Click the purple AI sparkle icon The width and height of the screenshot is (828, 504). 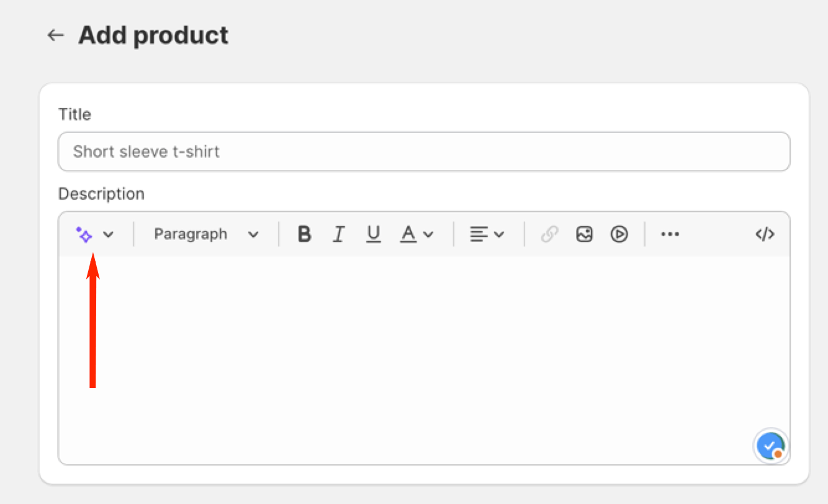point(84,235)
